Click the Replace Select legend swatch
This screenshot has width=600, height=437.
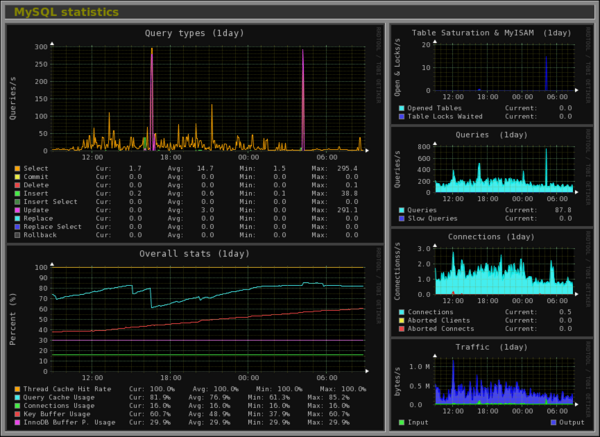tap(17, 227)
